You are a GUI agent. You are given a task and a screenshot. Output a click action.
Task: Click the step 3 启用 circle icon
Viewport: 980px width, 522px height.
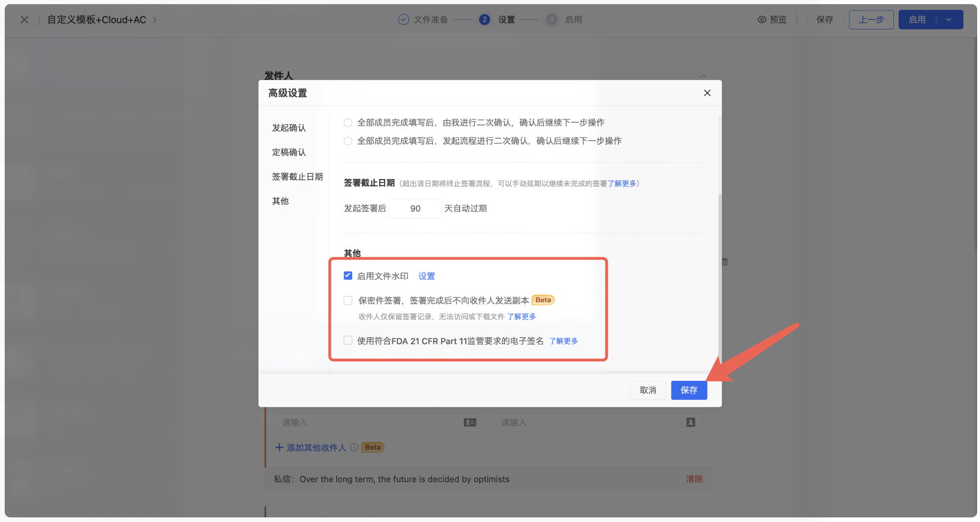[x=552, y=19]
